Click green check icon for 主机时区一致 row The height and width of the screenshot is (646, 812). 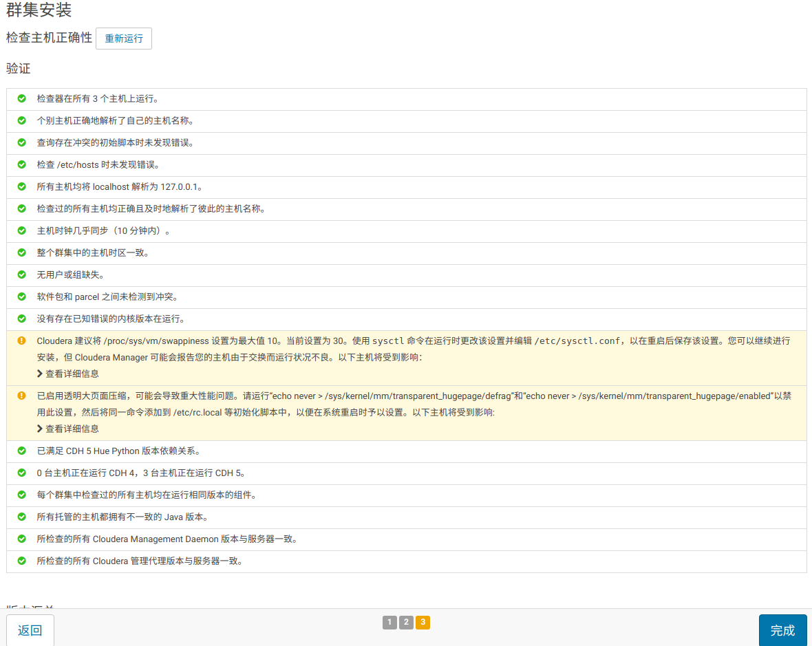point(22,252)
